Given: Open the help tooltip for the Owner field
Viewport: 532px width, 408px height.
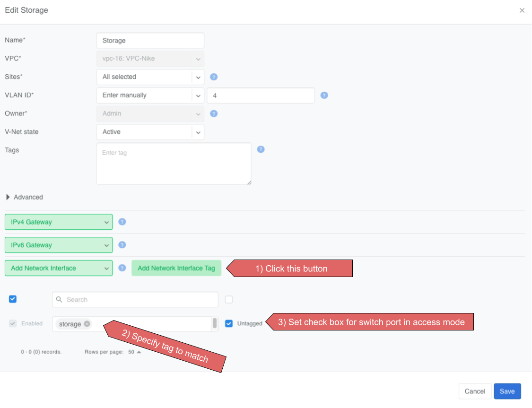Looking at the screenshot, I should click(214, 113).
